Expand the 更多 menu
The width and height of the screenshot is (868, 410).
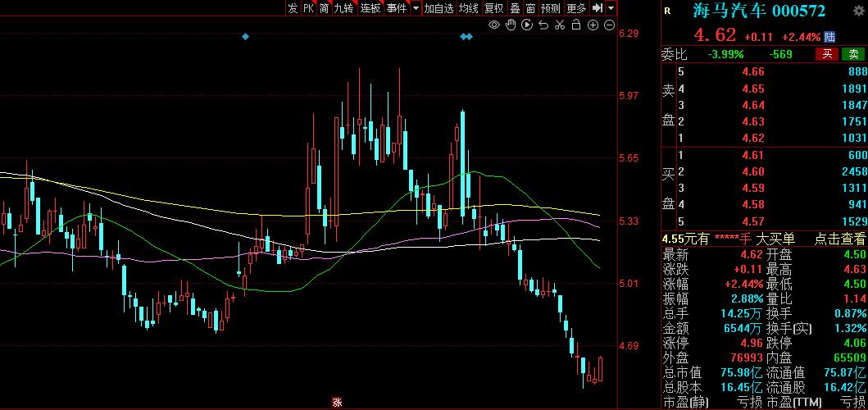(576, 8)
